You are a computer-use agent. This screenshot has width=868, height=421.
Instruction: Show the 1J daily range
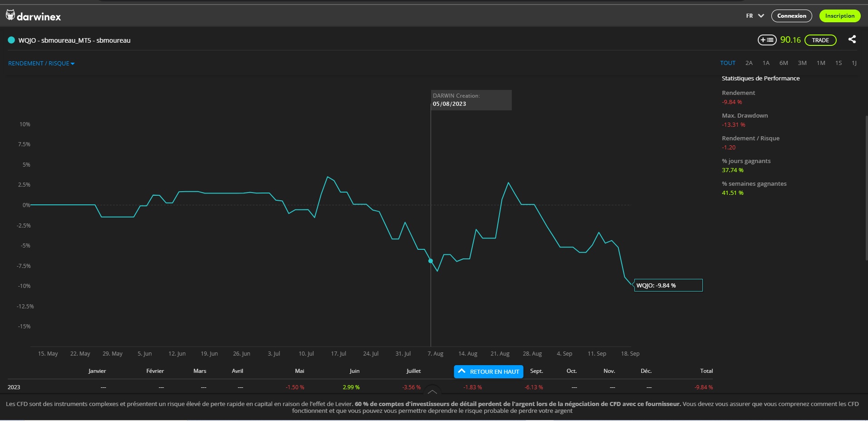[x=854, y=63]
